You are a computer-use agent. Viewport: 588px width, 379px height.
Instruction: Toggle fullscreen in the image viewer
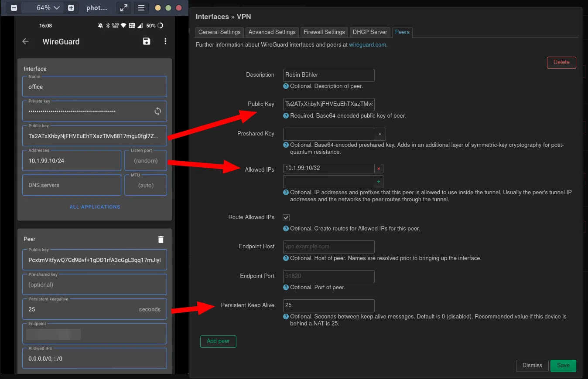pyautogui.click(x=124, y=8)
